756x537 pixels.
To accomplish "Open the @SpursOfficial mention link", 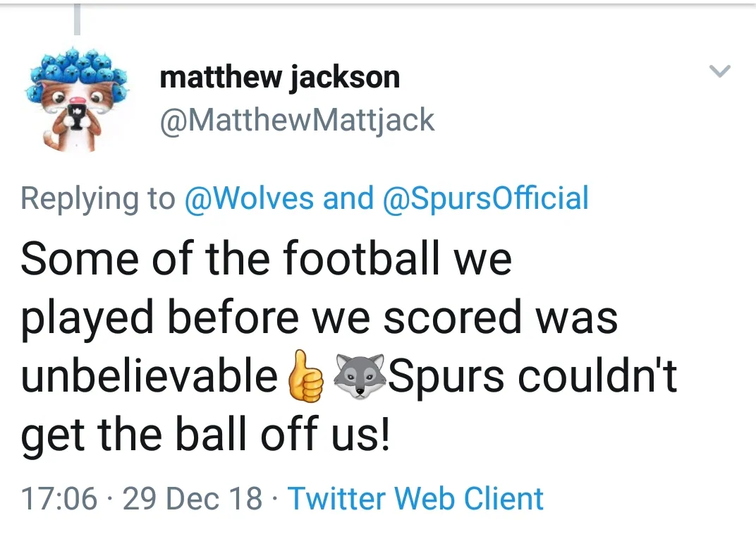I will (485, 198).
